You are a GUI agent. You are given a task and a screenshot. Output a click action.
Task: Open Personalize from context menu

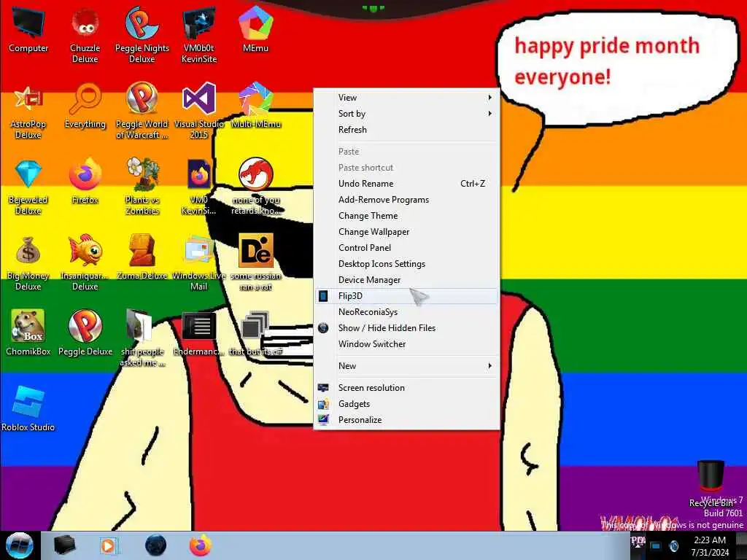(406, 420)
